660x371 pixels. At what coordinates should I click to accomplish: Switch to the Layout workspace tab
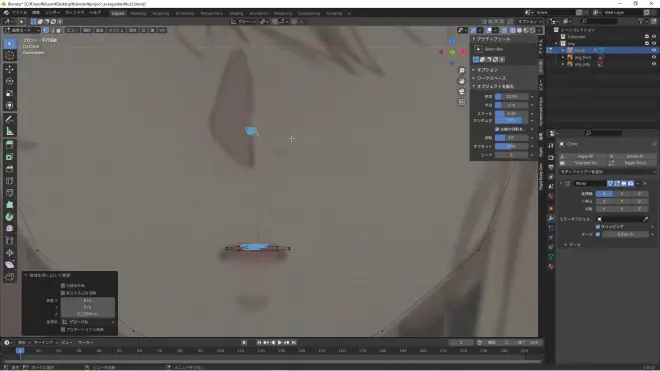pyautogui.click(x=118, y=13)
